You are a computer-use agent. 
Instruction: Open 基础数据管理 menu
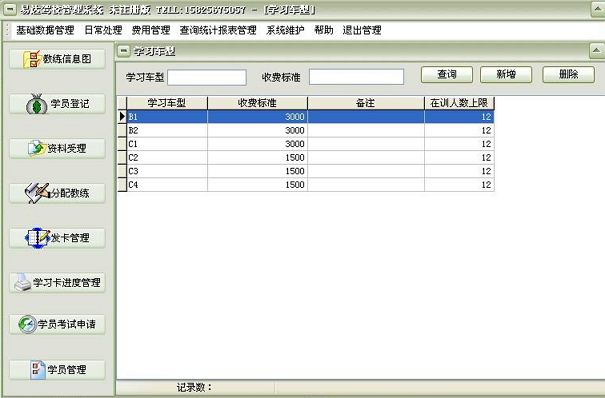pyautogui.click(x=45, y=30)
